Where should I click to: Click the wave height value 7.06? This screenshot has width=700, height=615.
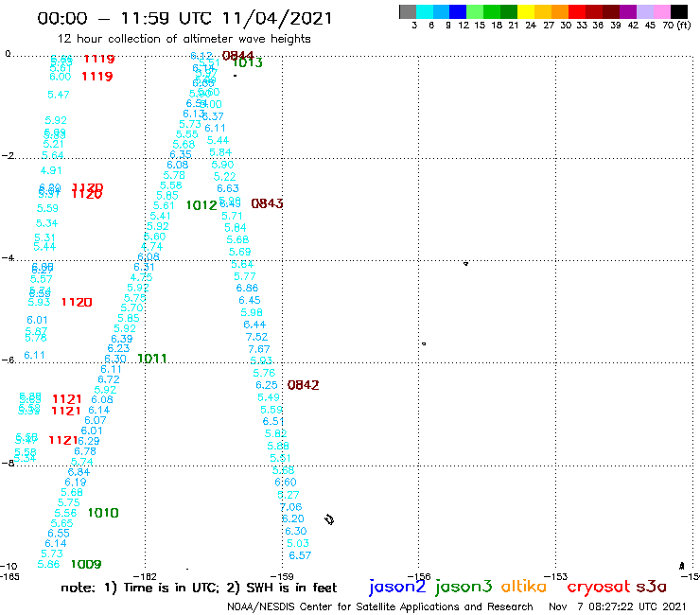point(291,507)
